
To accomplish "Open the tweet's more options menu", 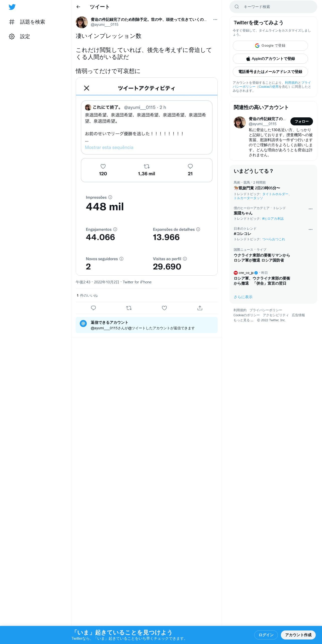I will (x=215, y=20).
